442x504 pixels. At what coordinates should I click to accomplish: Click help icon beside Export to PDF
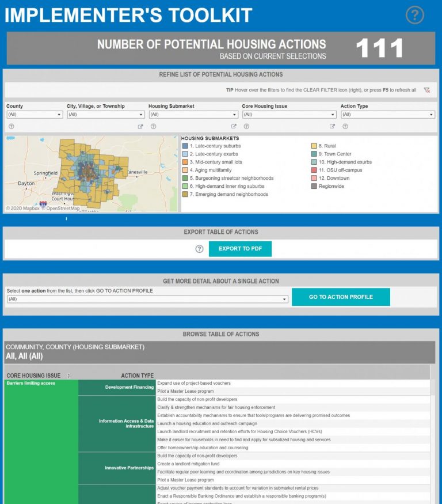[x=199, y=249]
